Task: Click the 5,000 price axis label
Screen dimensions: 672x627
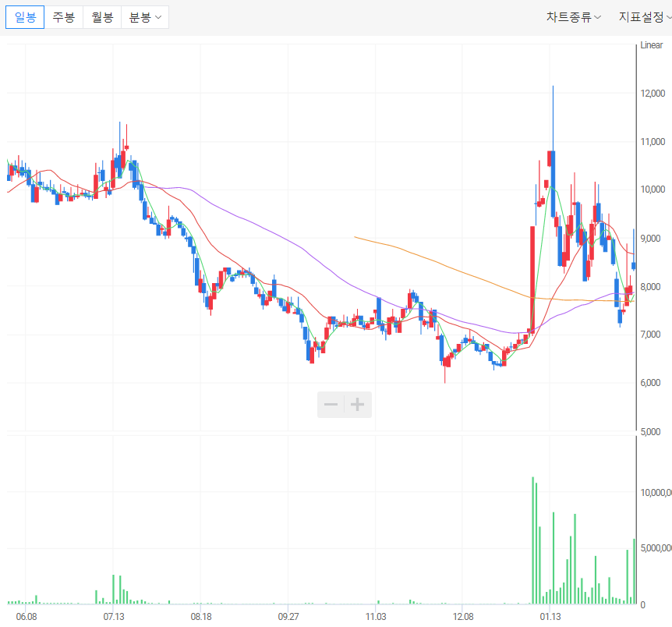Action: click(x=651, y=431)
